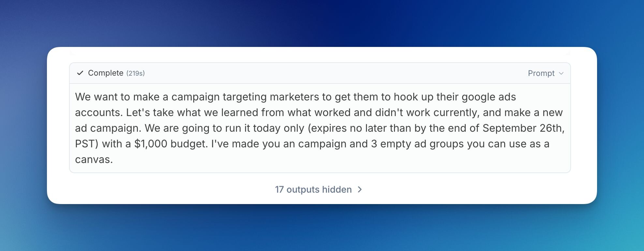Click the down chevron next to Prompt

561,73
